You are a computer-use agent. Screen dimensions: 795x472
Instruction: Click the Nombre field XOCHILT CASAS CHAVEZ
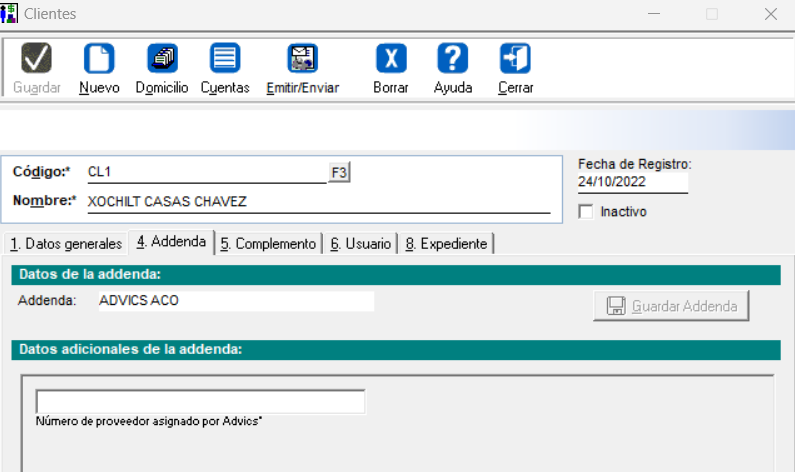[x=319, y=202]
